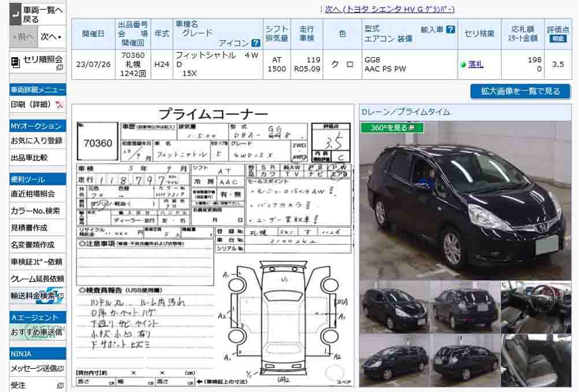Image resolution: width=578 pixels, height=392 pixels.
Task: Select 出品車比較 menu item
Action: (x=37, y=158)
